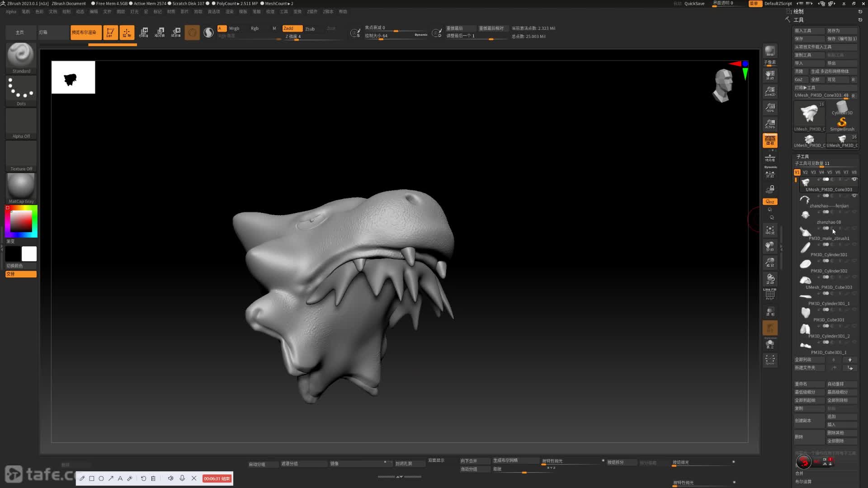This screenshot has width=868, height=488.
Task: Select the Move gizmo icon
Action: point(144,32)
